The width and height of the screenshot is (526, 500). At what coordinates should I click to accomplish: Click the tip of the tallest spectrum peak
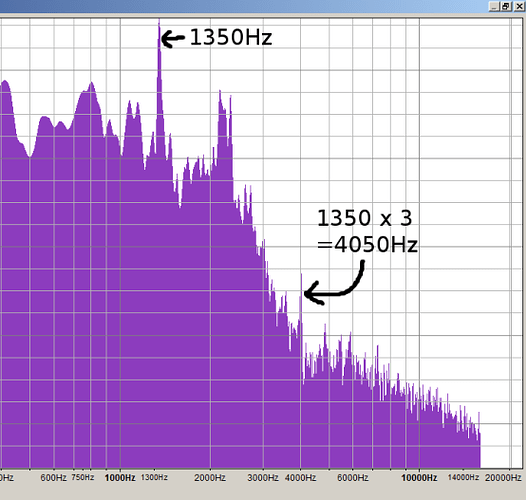coord(159,20)
